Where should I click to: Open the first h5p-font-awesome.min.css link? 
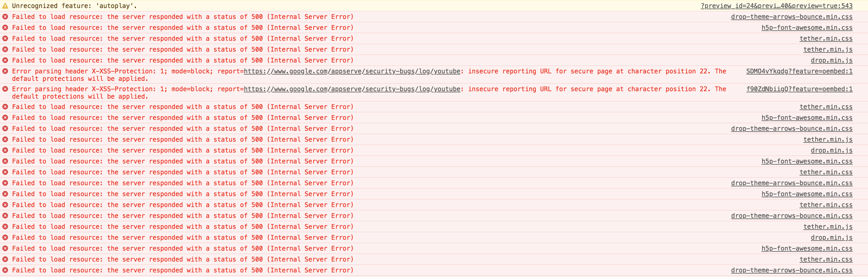coord(807,28)
